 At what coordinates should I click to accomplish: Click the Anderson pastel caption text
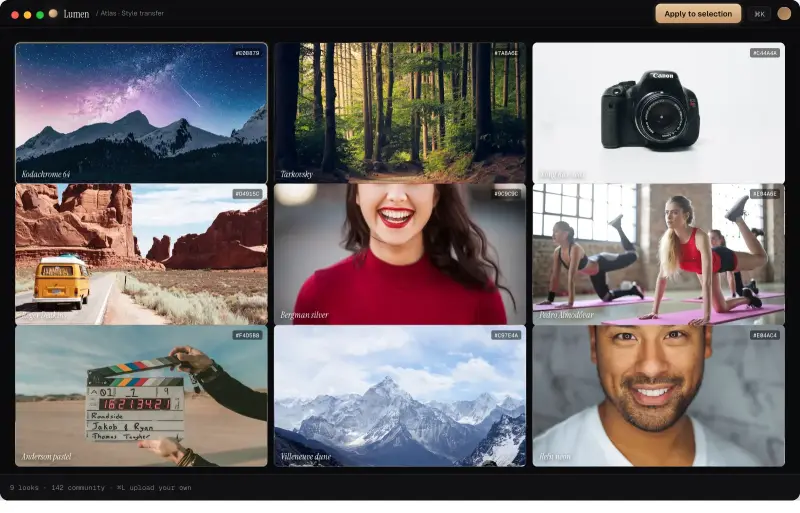tap(46, 456)
